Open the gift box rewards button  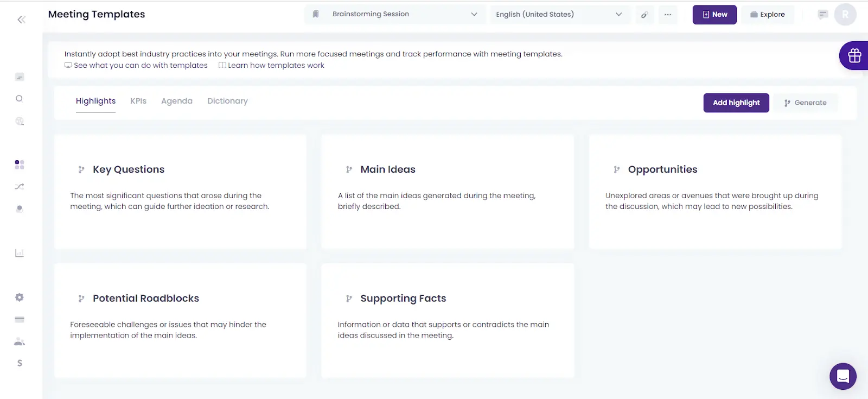854,55
